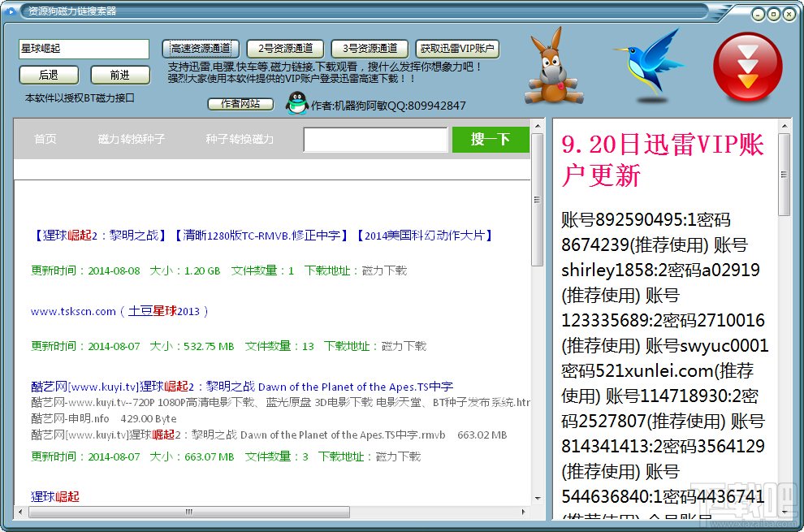Maximize the window with middle round button

point(774,15)
